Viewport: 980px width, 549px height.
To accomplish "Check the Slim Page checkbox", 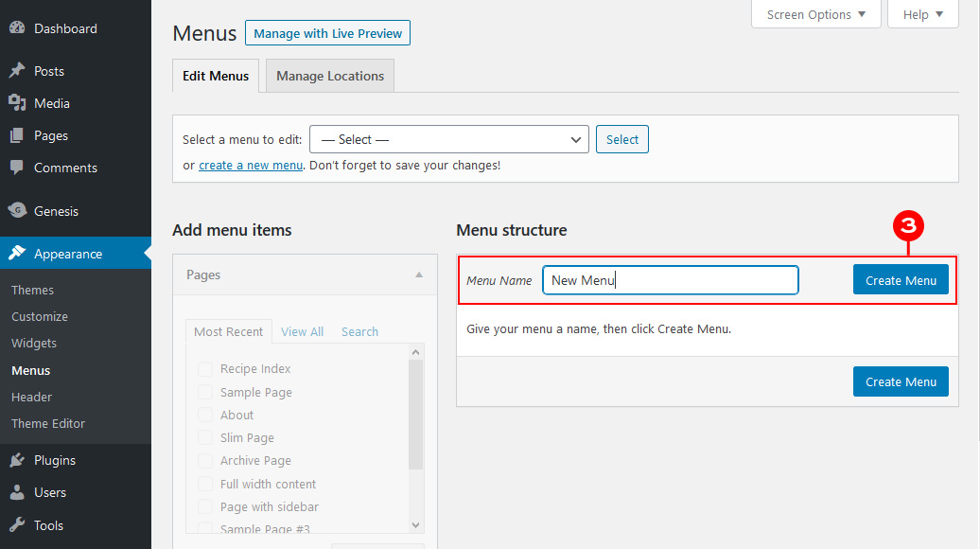I will click(x=205, y=437).
